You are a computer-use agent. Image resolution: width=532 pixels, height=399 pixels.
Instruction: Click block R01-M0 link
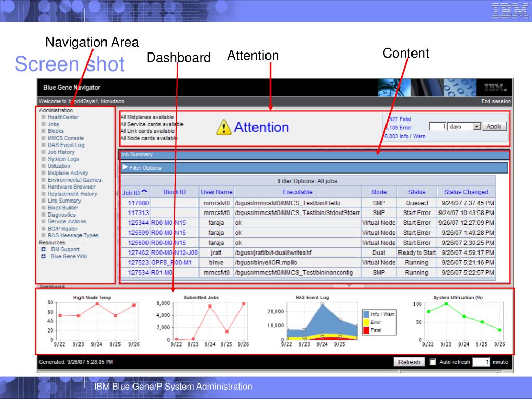coord(162,272)
